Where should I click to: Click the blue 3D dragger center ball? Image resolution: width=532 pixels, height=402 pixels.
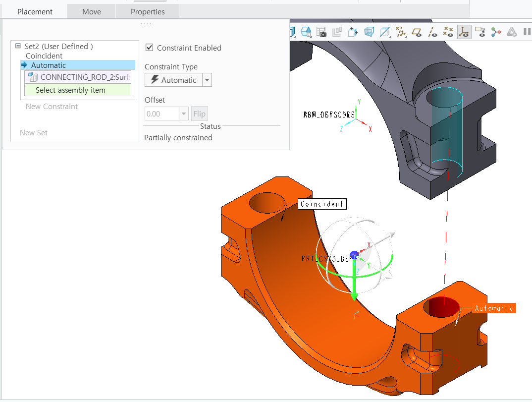pyautogui.click(x=354, y=254)
